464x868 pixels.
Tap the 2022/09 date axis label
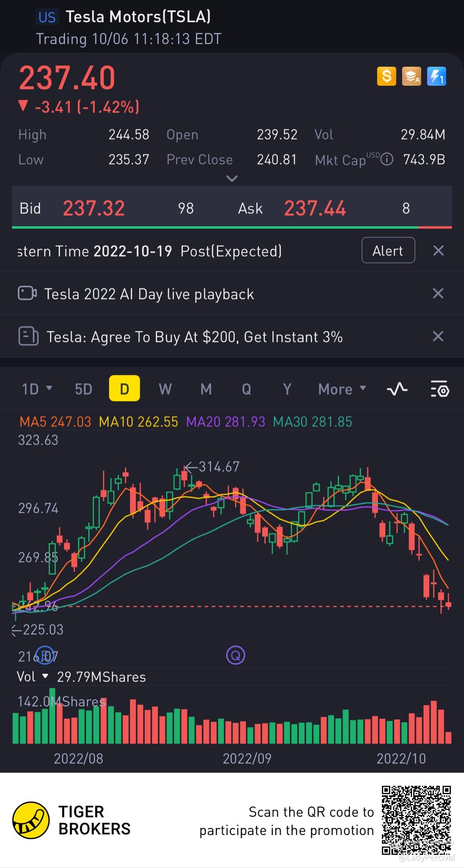click(247, 758)
